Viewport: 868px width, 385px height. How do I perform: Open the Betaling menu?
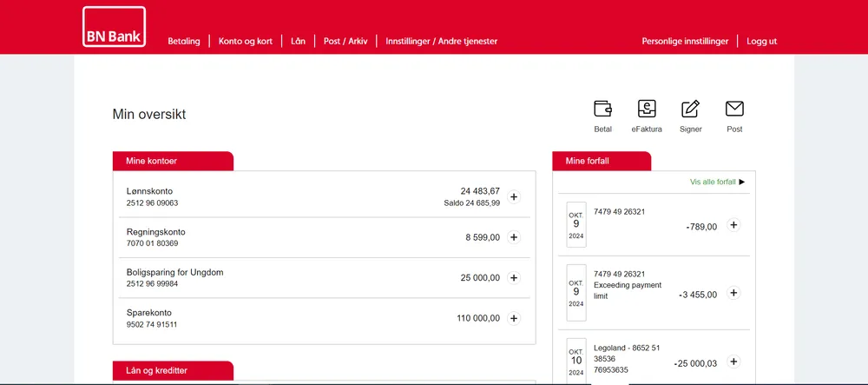184,41
